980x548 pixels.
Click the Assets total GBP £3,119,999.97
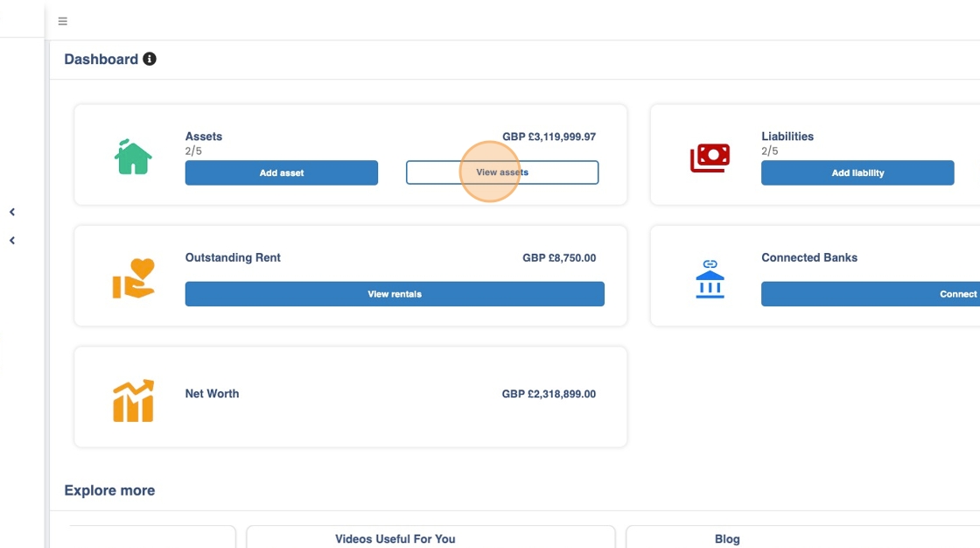(x=549, y=137)
